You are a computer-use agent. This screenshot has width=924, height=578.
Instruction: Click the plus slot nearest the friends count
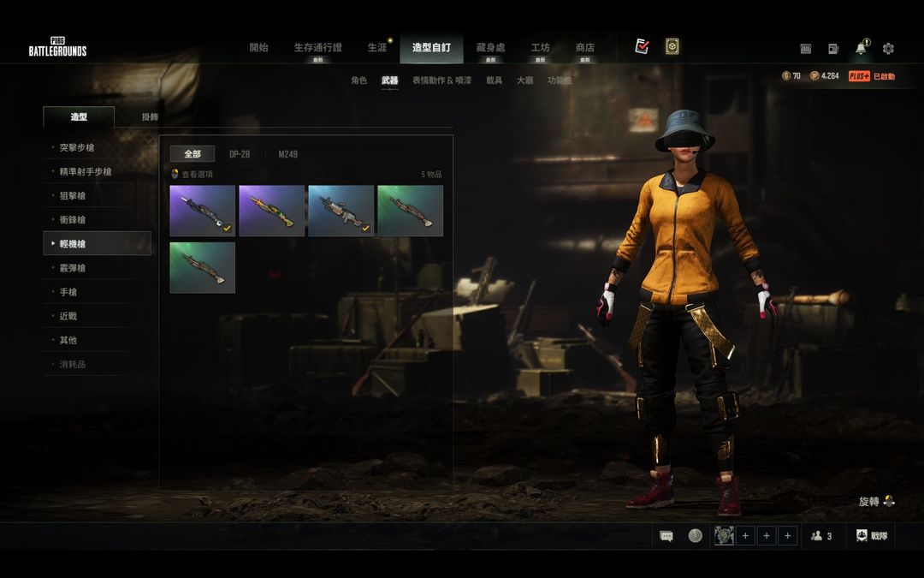pyautogui.click(x=788, y=535)
